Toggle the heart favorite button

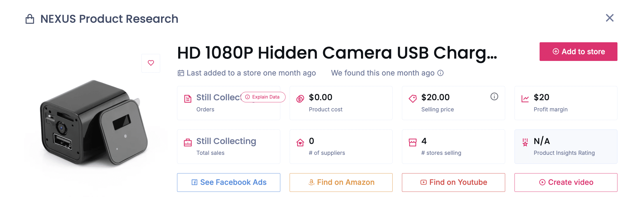(x=151, y=63)
